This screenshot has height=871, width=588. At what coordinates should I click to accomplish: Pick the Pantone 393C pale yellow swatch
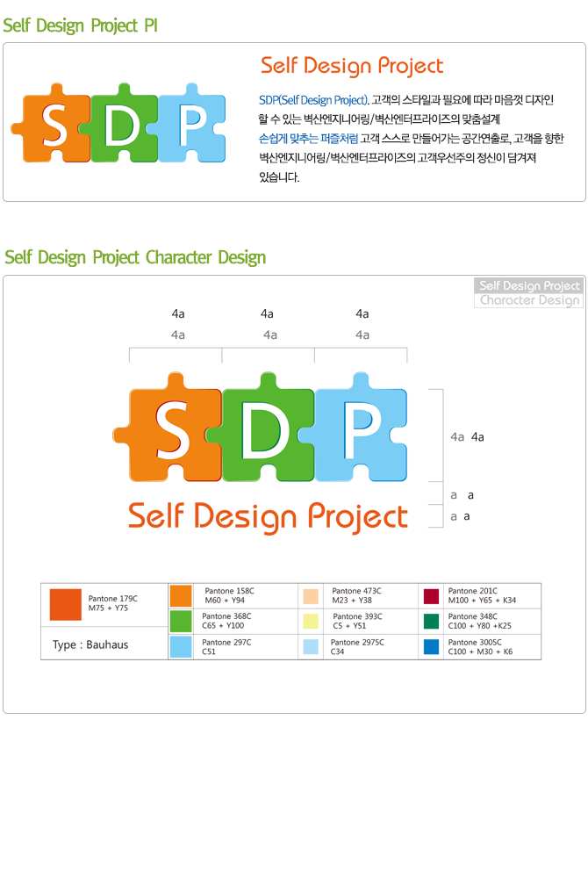pyautogui.click(x=311, y=621)
